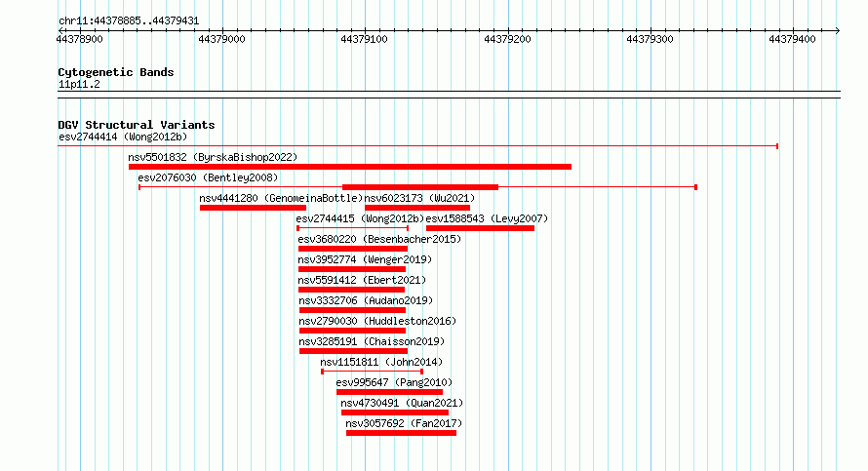Select esv995647 (Pang2010) label
This screenshot has width=868, height=471.
(x=394, y=382)
